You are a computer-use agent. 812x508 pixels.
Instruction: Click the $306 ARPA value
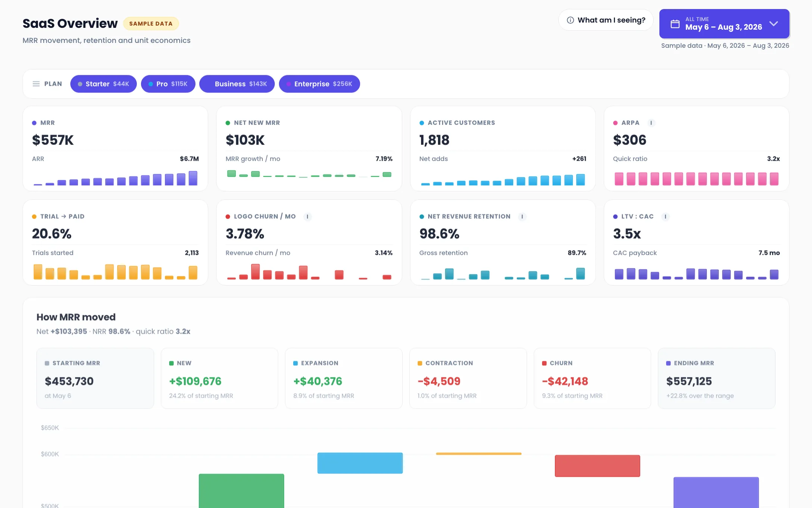630,140
